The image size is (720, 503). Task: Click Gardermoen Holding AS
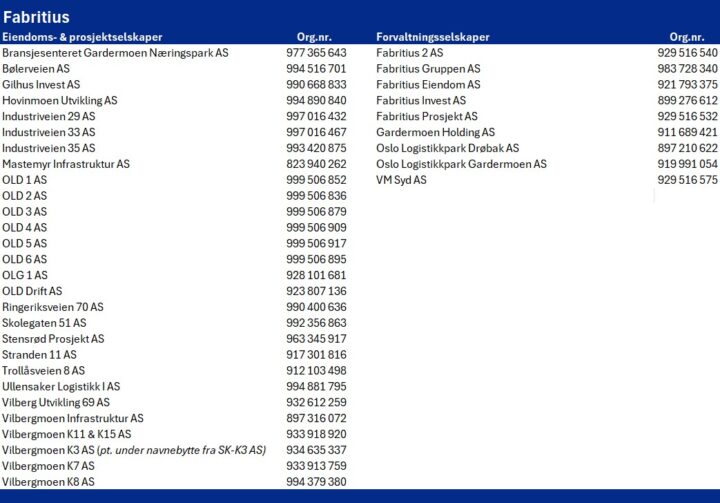[435, 132]
